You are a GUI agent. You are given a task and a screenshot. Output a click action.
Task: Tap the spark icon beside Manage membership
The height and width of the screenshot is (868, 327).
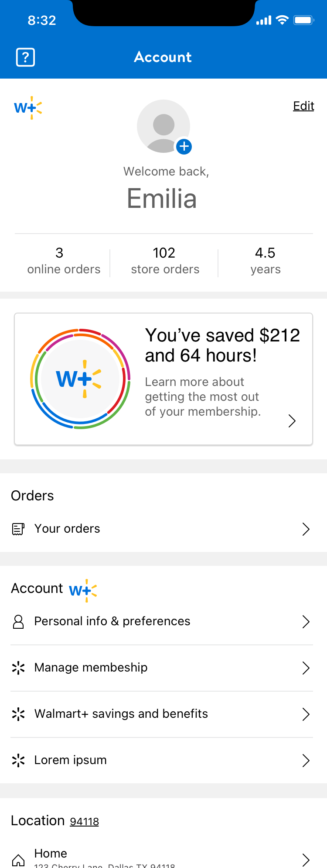click(18, 668)
